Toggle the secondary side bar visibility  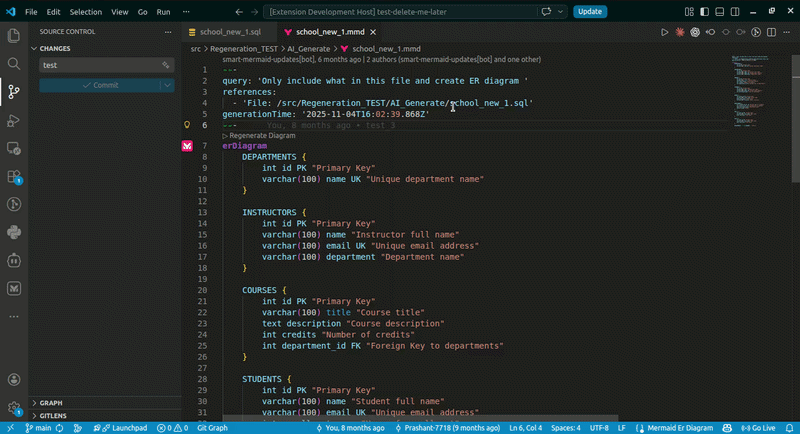coord(735,12)
